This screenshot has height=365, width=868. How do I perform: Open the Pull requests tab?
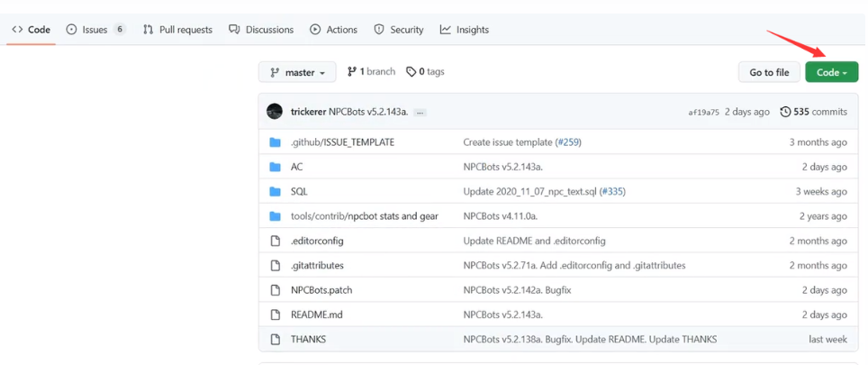177,30
